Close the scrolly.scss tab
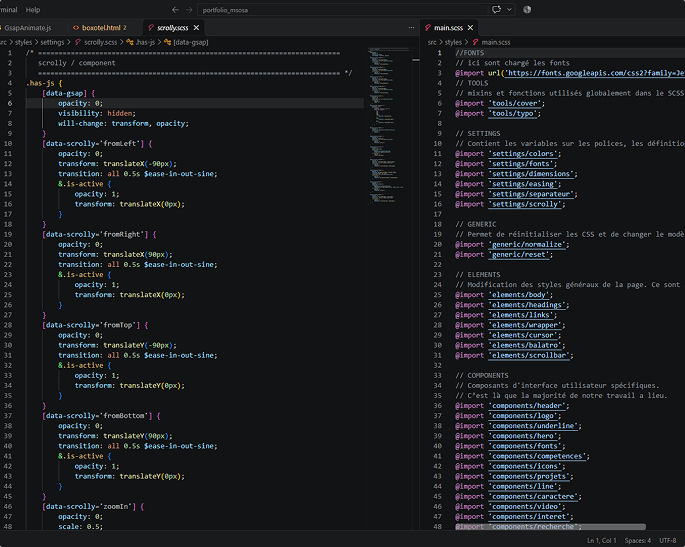The image size is (685, 547). point(196,28)
